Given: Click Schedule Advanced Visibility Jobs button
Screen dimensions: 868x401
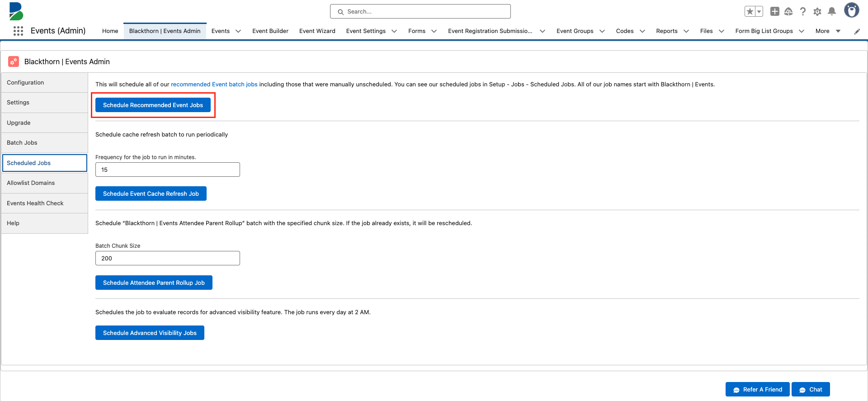Looking at the screenshot, I should (150, 333).
